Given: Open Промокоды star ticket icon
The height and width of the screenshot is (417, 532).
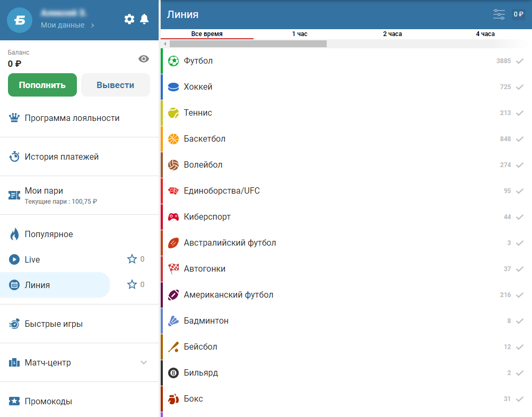Looking at the screenshot, I should tap(14, 401).
